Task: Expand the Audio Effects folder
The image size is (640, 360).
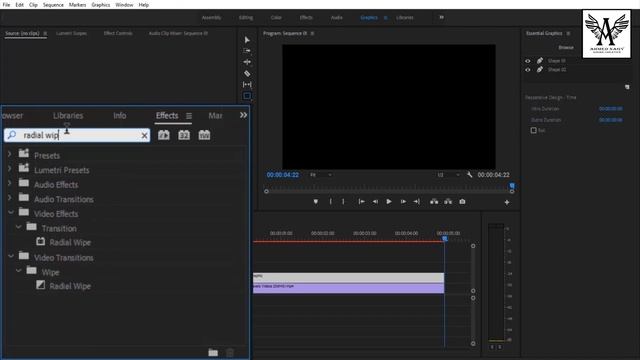Action: (x=9, y=184)
